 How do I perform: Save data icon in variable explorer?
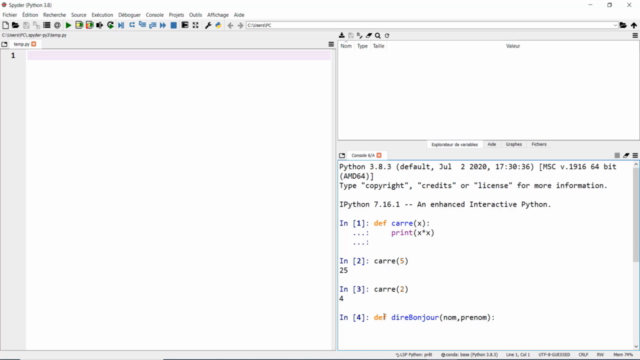point(351,36)
